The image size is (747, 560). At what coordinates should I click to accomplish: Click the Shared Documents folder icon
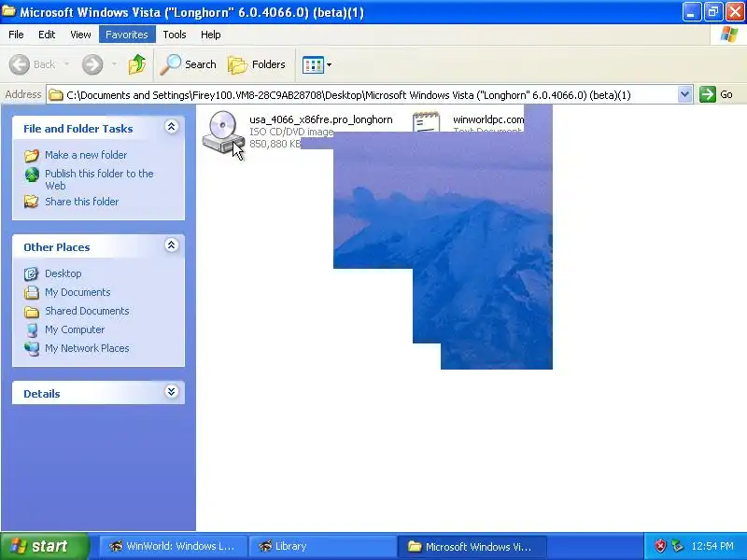click(x=32, y=312)
